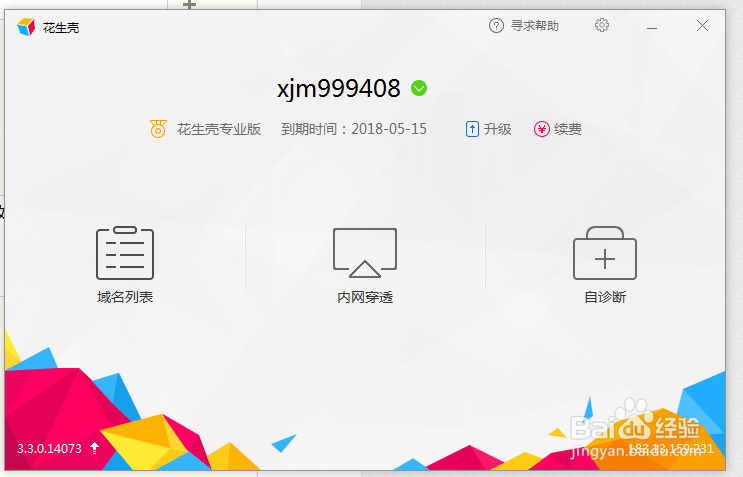This screenshot has width=743, height=477.
Task: Click the blue upgrade arrow icon
Action: [x=472, y=129]
